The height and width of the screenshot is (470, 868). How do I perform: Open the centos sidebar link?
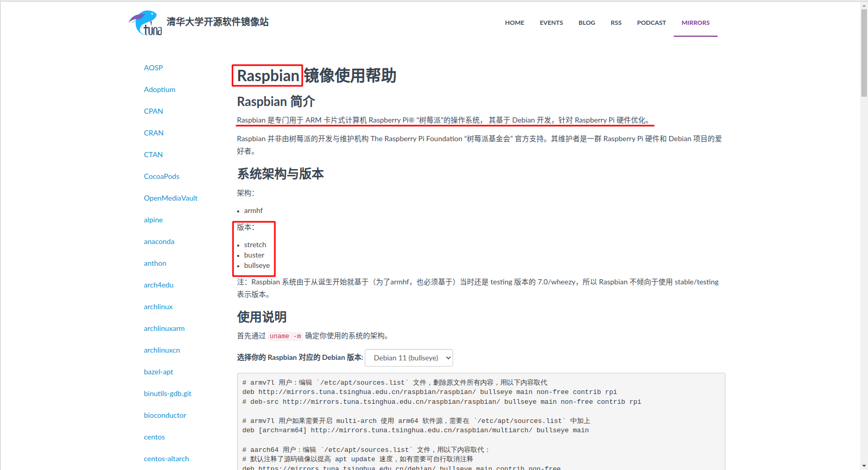(x=154, y=437)
